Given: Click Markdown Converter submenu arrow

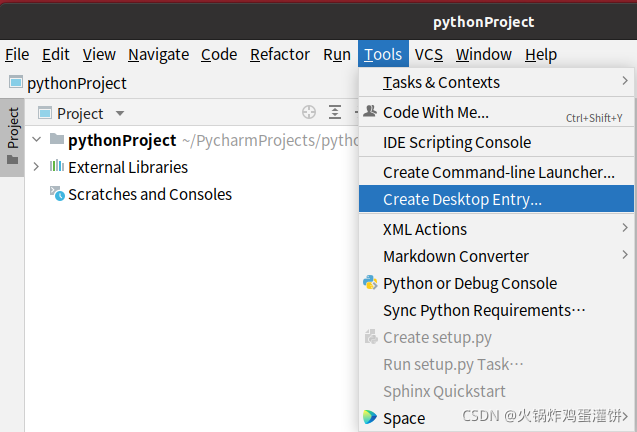Looking at the screenshot, I should pyautogui.click(x=625, y=255).
